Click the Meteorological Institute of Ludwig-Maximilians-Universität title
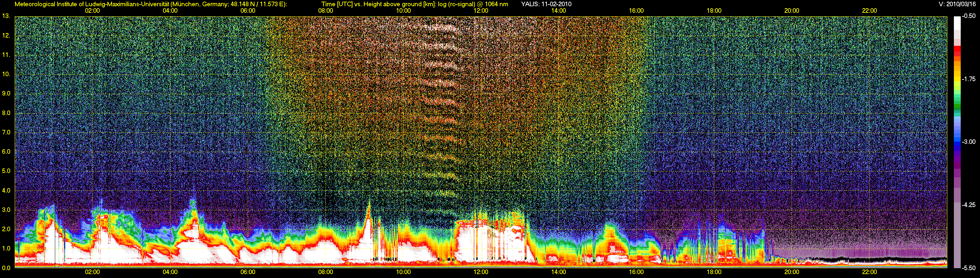The width and height of the screenshot is (980, 278). (x=151, y=4)
